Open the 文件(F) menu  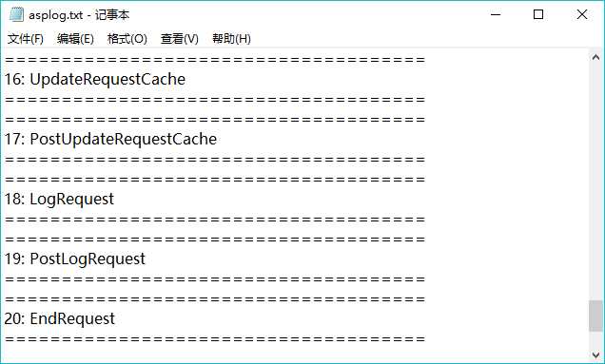pos(26,39)
